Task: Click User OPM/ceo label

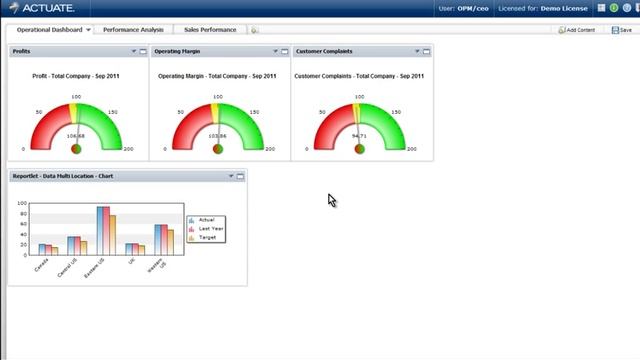Action: [463, 8]
